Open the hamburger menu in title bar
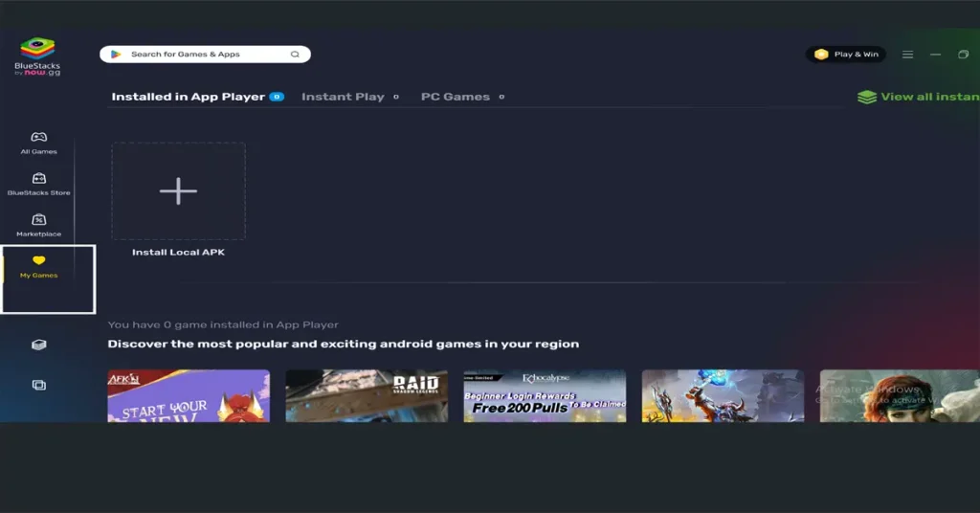This screenshot has width=980, height=513. pyautogui.click(x=907, y=55)
